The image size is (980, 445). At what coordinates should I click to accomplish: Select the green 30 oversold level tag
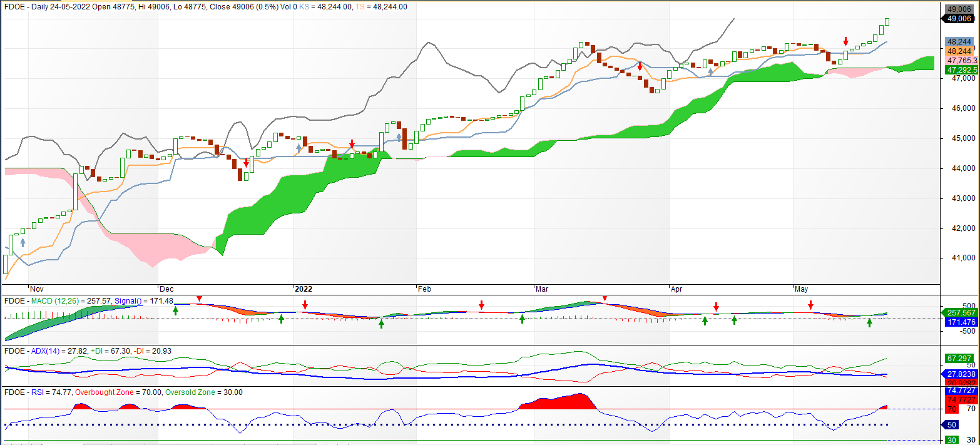(x=951, y=440)
